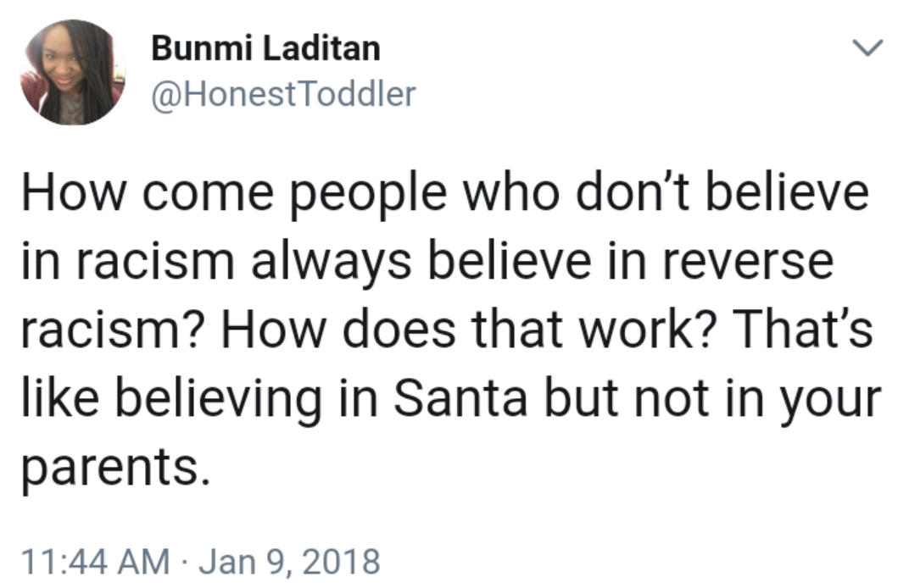
Task: Click the @HonestToddler handle
Action: tap(283, 95)
